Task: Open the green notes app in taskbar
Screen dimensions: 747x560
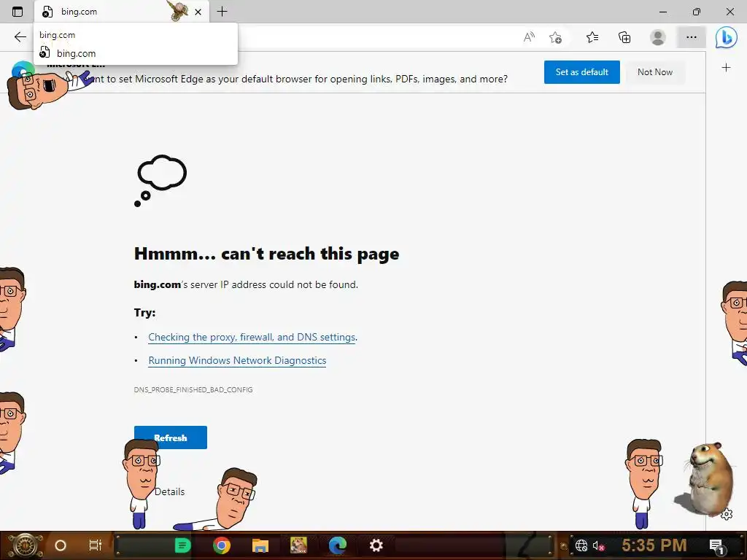Action: click(x=182, y=545)
